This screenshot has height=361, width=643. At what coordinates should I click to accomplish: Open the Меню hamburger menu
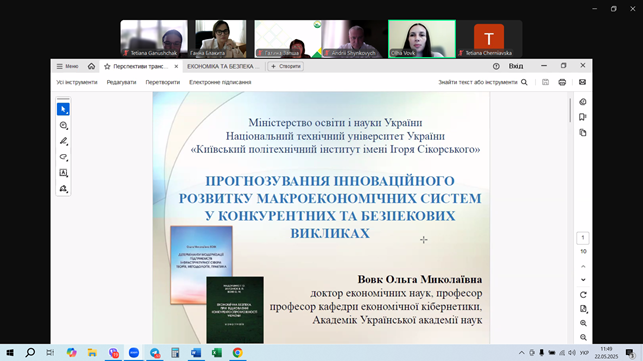68,66
